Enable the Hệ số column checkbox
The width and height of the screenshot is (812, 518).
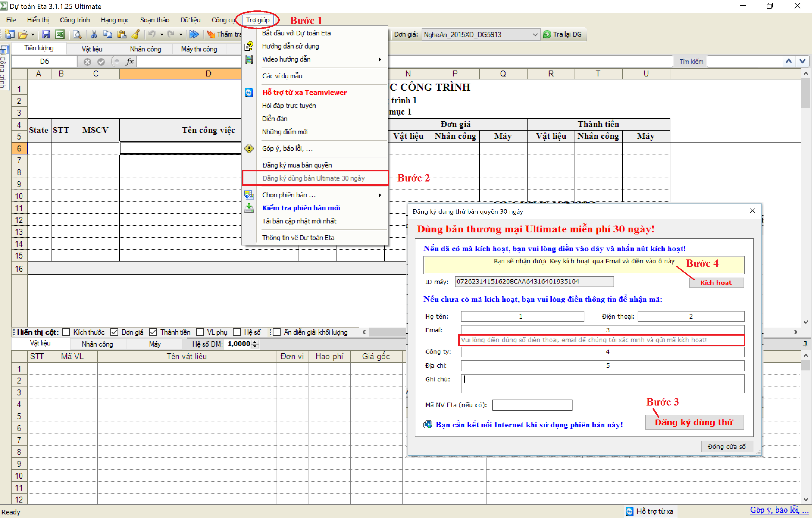237,332
